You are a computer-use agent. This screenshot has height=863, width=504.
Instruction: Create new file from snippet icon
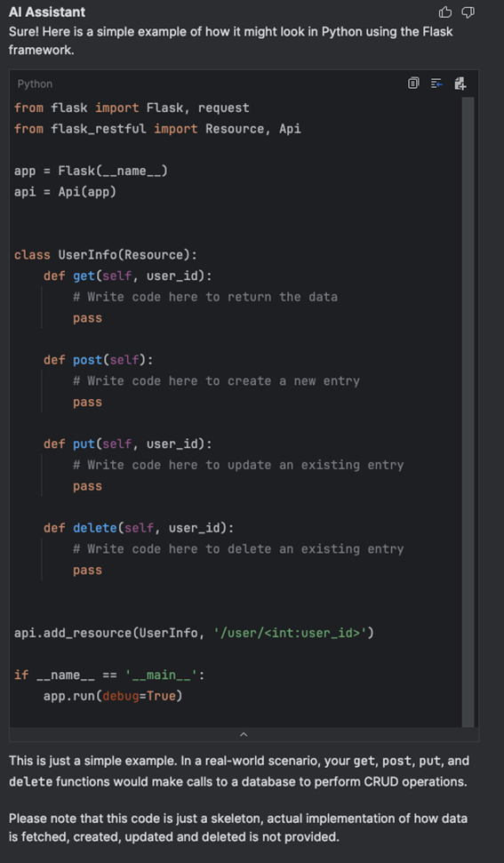click(460, 84)
